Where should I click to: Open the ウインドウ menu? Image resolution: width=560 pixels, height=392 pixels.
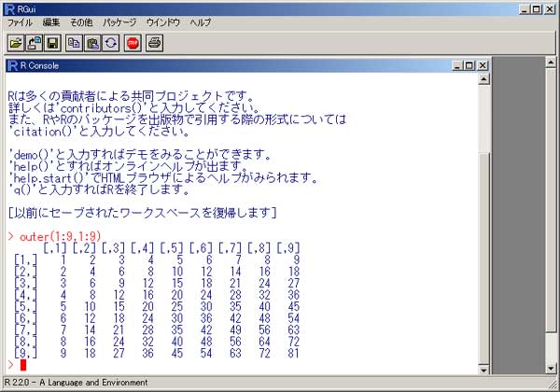163,22
